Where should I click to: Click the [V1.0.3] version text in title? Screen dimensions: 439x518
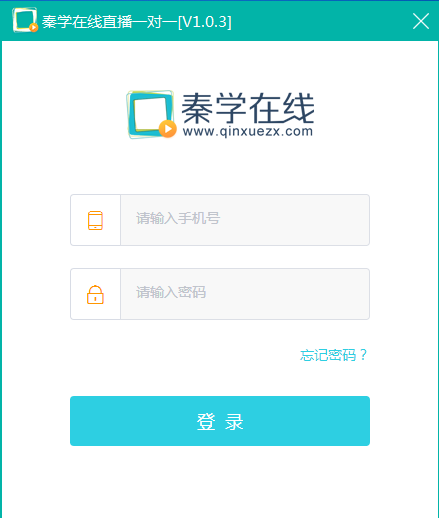pos(205,22)
